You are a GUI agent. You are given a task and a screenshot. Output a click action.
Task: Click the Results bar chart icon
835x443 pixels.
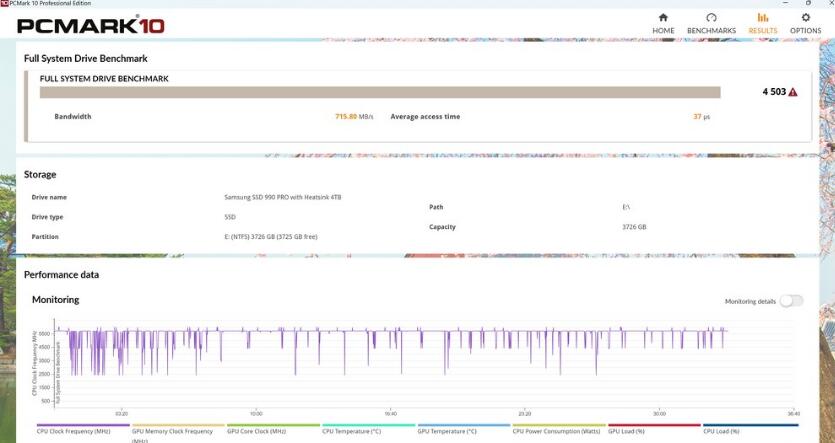tap(763, 18)
